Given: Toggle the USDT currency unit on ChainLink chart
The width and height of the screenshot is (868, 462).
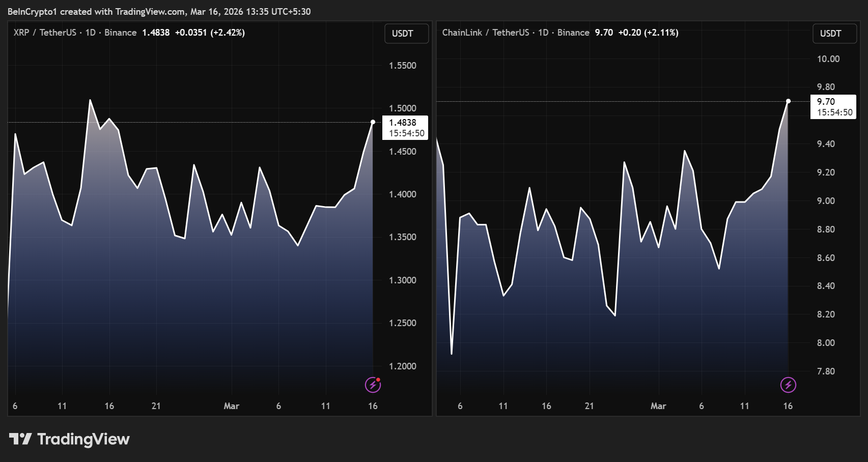Looking at the screenshot, I should [x=834, y=33].
